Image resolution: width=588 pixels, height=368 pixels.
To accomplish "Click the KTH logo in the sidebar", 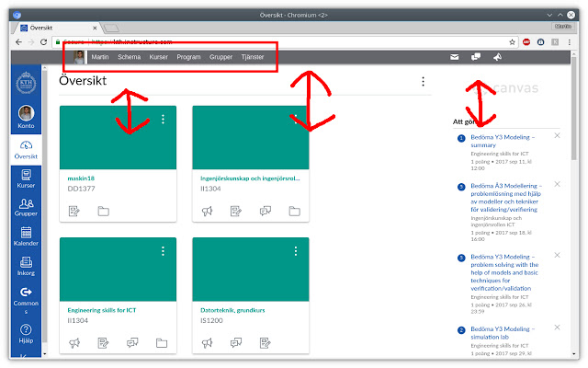I will click(x=26, y=83).
